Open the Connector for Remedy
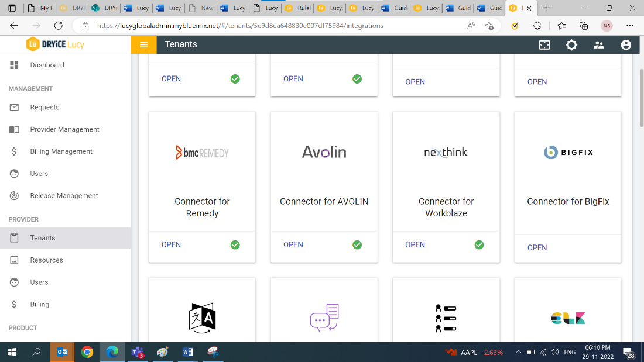Image resolution: width=644 pixels, height=362 pixels. pyautogui.click(x=171, y=244)
